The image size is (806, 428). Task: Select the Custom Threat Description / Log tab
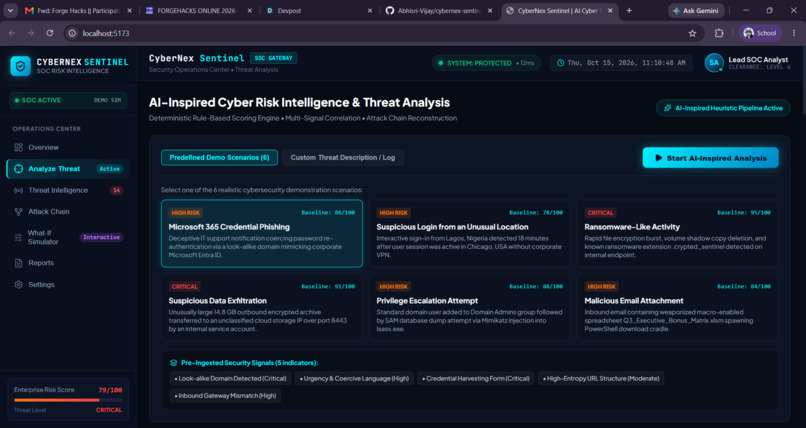coord(343,158)
